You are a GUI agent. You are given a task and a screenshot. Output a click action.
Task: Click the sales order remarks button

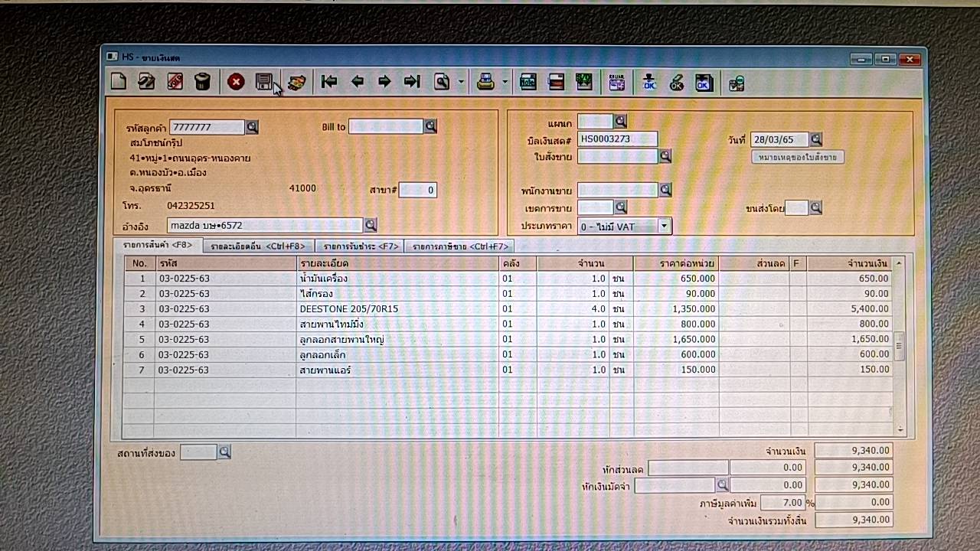pyautogui.click(x=799, y=157)
